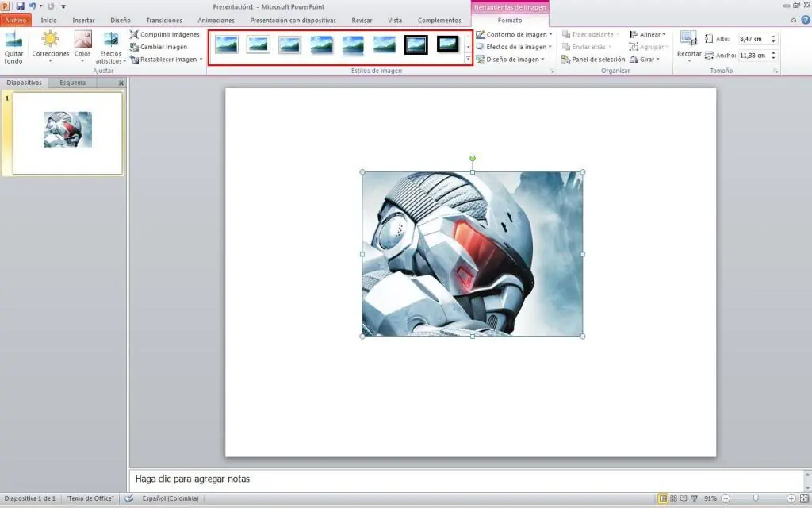The image size is (812, 508).
Task: Move the picture styles gallery down one row
Action: click(468, 47)
